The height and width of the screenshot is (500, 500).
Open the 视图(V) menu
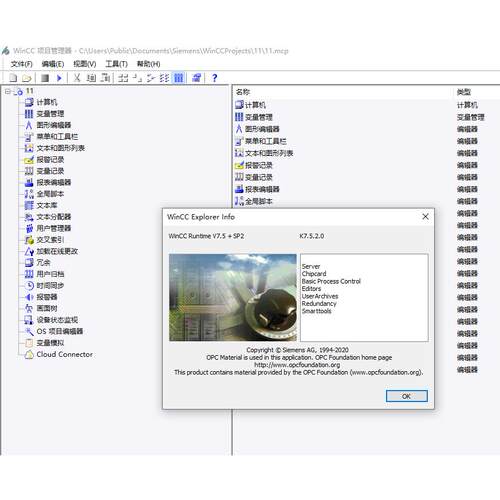click(x=85, y=64)
